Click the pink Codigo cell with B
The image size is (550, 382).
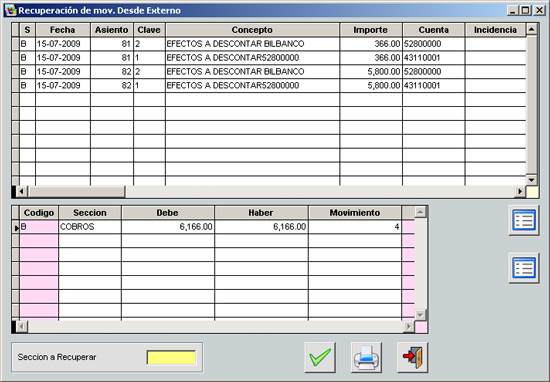point(39,227)
